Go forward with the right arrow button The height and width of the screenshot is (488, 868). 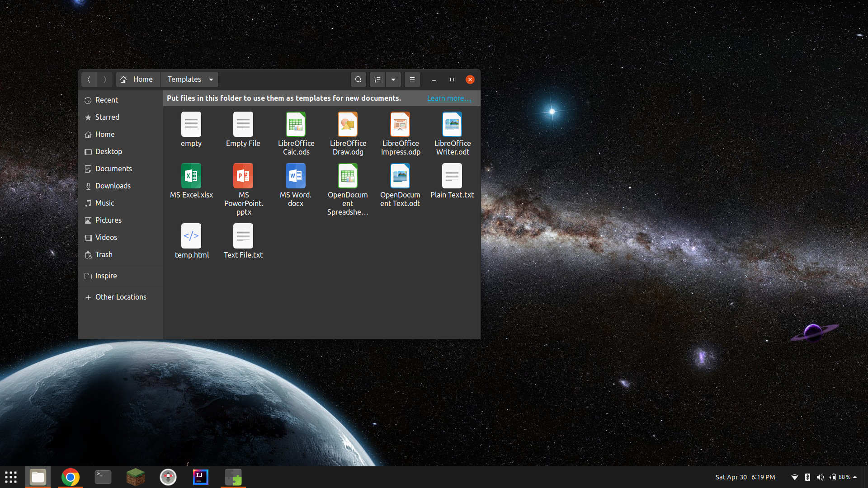[105, 80]
